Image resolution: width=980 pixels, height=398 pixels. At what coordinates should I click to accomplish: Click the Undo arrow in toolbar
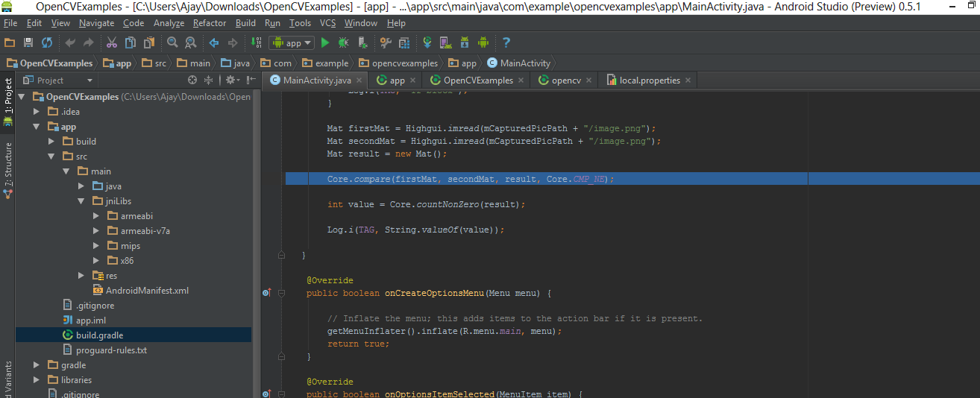70,42
